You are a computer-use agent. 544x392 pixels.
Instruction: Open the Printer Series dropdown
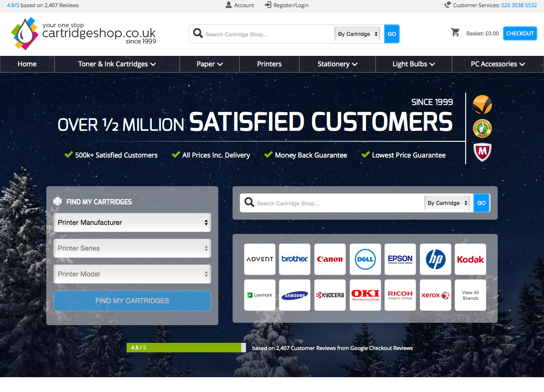[132, 248]
